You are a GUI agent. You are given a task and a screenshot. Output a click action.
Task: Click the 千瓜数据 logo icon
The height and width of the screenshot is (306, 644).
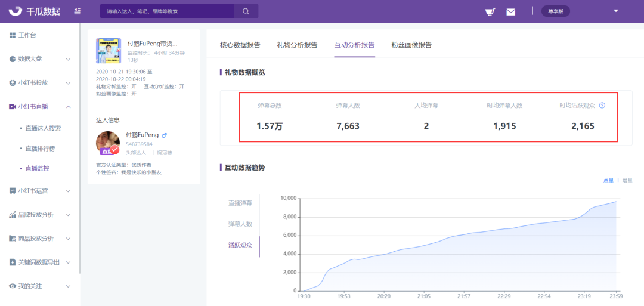(16, 11)
